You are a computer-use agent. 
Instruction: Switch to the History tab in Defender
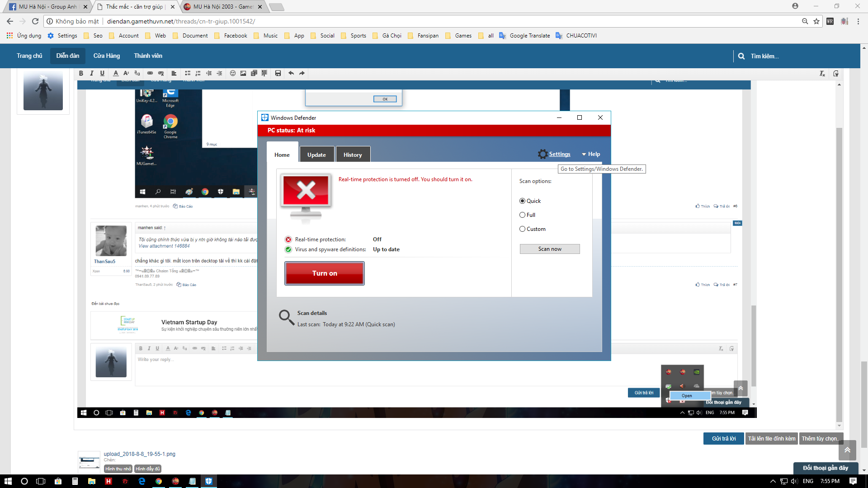click(x=353, y=155)
